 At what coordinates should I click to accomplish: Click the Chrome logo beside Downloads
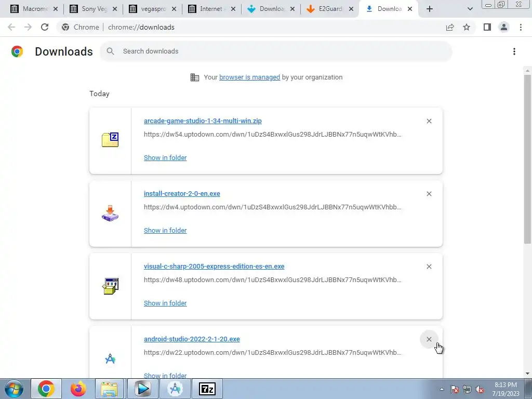coord(17,51)
